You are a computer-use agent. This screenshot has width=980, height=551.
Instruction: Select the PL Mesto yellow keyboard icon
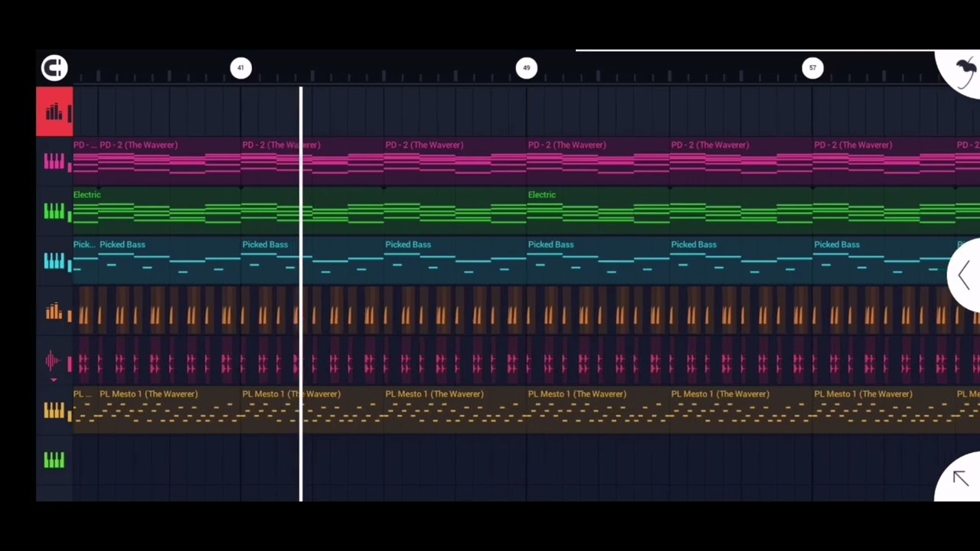[x=54, y=411]
